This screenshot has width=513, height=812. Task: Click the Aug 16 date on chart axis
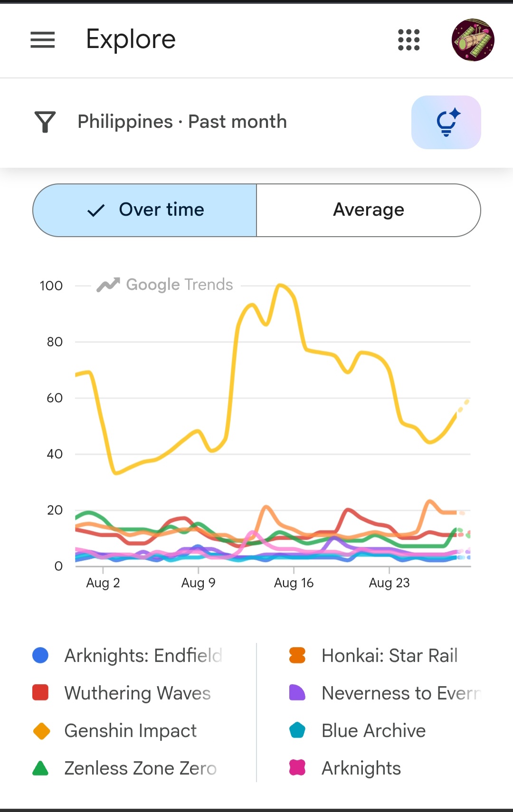click(294, 583)
